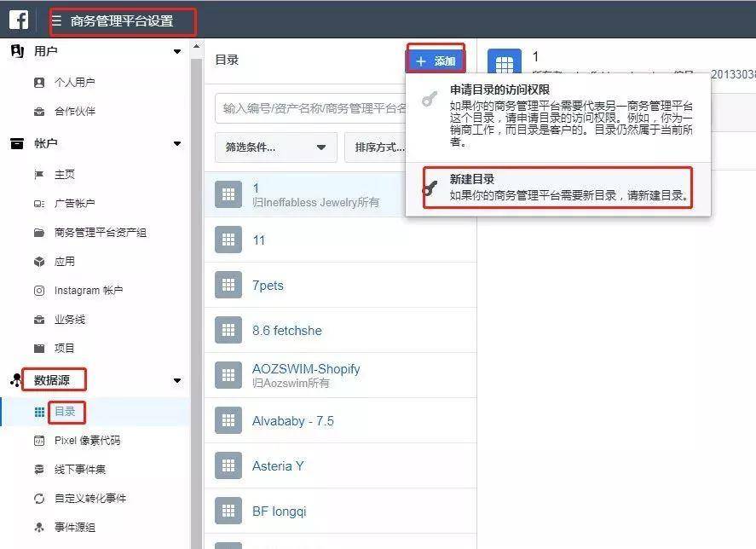Click the AOZSWIM-Shopify catalog name
This screenshot has height=549, width=756.
[306, 368]
